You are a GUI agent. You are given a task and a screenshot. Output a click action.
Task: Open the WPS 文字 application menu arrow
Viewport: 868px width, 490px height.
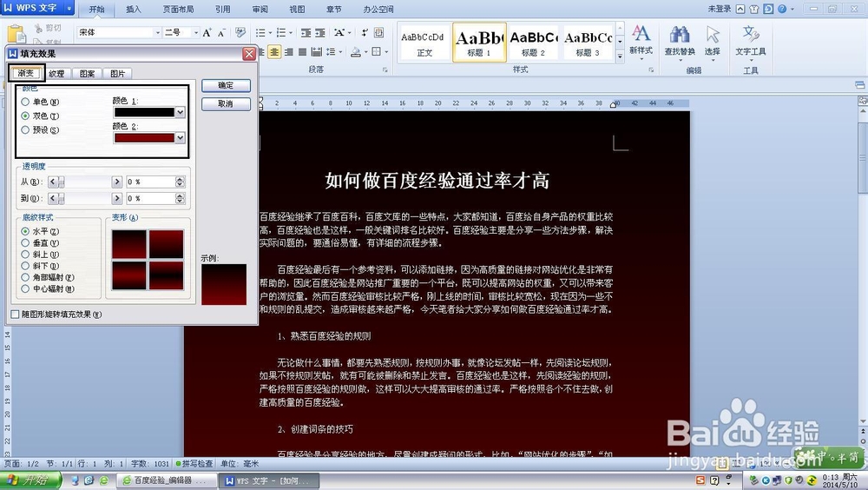click(69, 9)
